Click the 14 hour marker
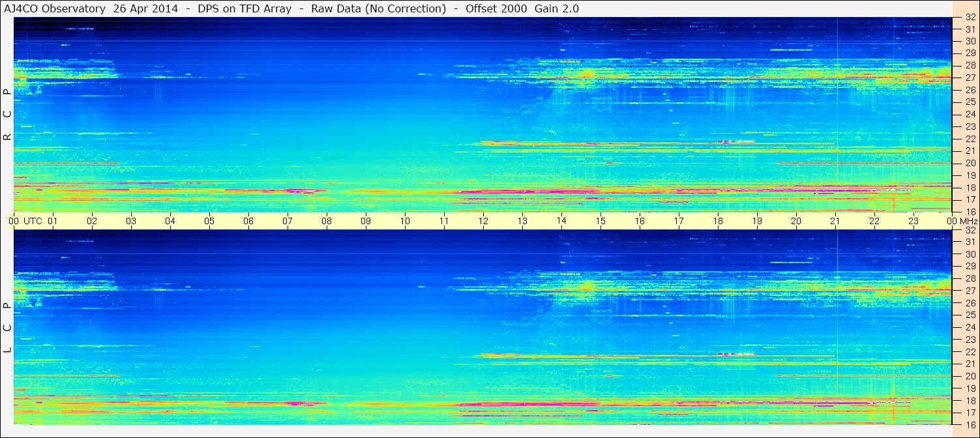The height and width of the screenshot is (438, 980). click(x=561, y=221)
